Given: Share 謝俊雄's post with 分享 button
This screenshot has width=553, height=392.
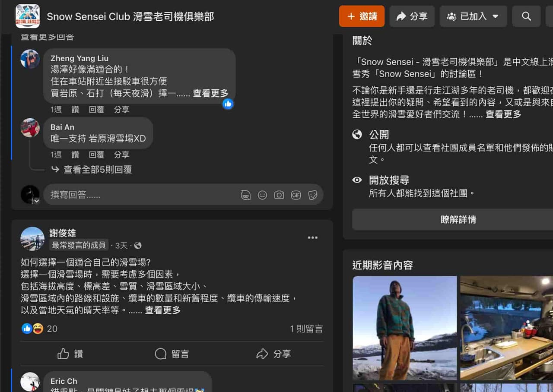Looking at the screenshot, I should (273, 354).
